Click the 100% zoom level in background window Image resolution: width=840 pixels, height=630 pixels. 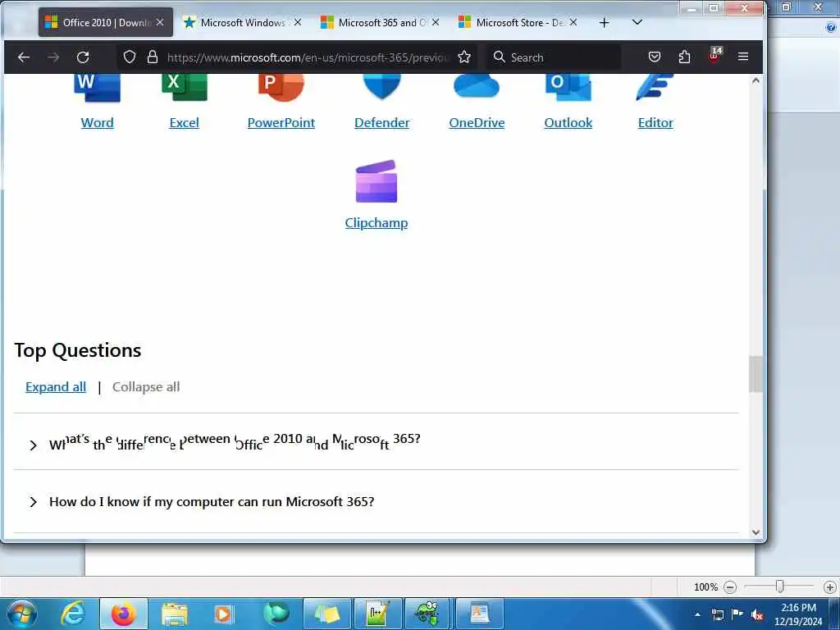(705, 587)
